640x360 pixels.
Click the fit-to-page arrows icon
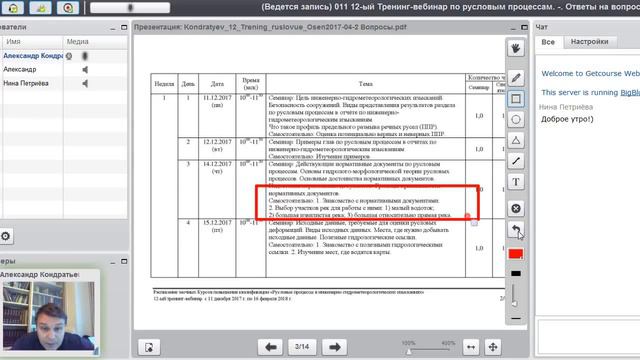(493, 347)
